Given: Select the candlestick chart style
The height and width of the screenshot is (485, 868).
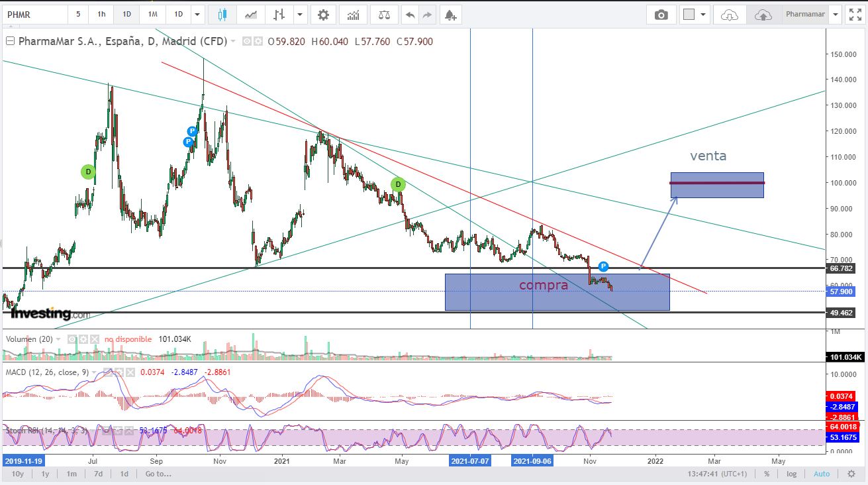Looking at the screenshot, I should click(222, 14).
